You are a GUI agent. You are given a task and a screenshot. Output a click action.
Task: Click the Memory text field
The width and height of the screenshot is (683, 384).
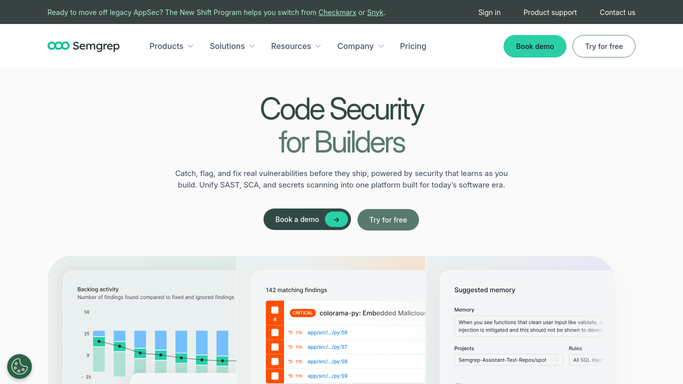coord(534,326)
